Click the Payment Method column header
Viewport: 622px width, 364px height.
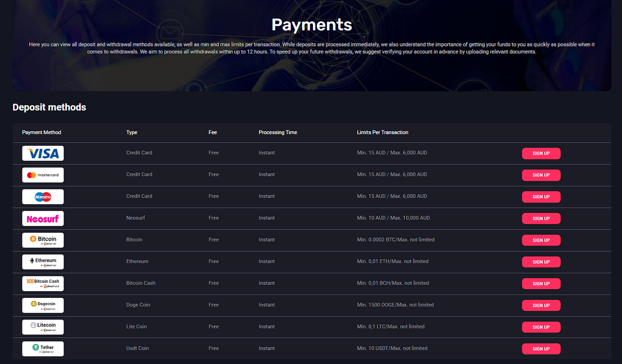(41, 132)
